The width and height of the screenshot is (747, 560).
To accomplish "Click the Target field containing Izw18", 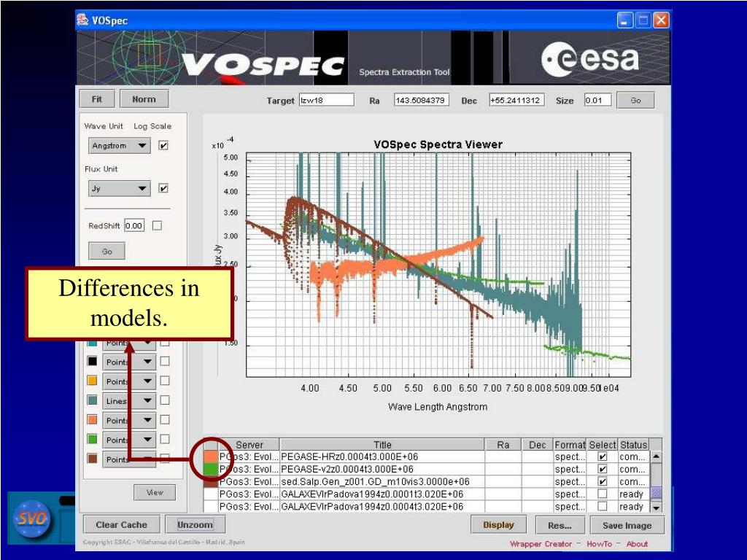I will click(x=326, y=100).
